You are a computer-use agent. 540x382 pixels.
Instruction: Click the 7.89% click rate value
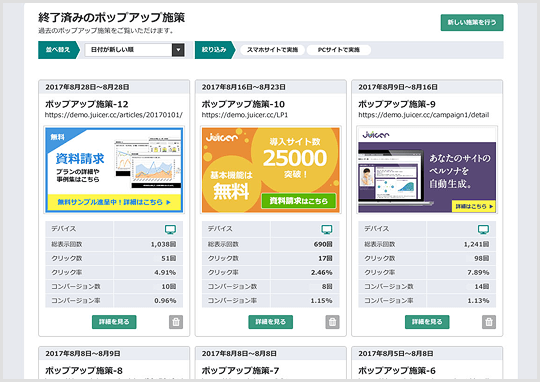coord(478,272)
